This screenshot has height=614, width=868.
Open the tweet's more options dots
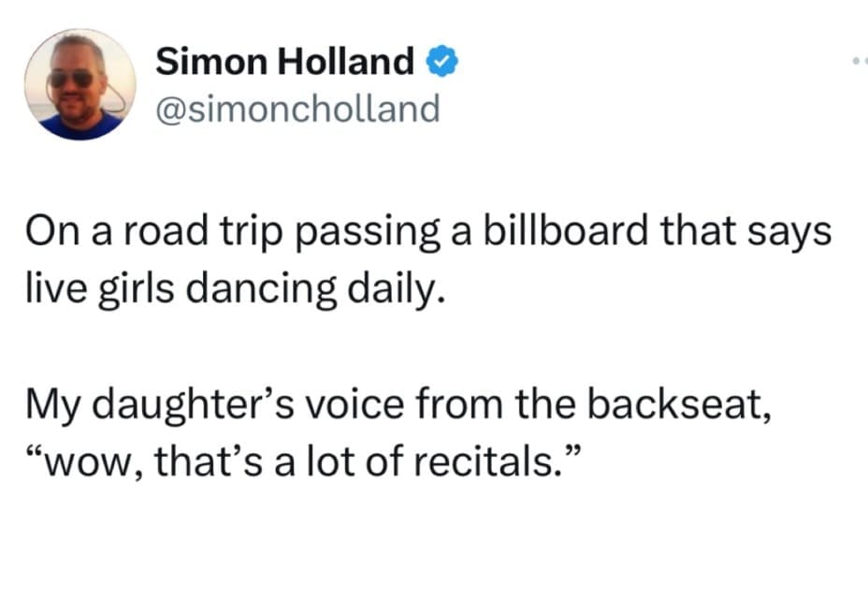pos(859,62)
